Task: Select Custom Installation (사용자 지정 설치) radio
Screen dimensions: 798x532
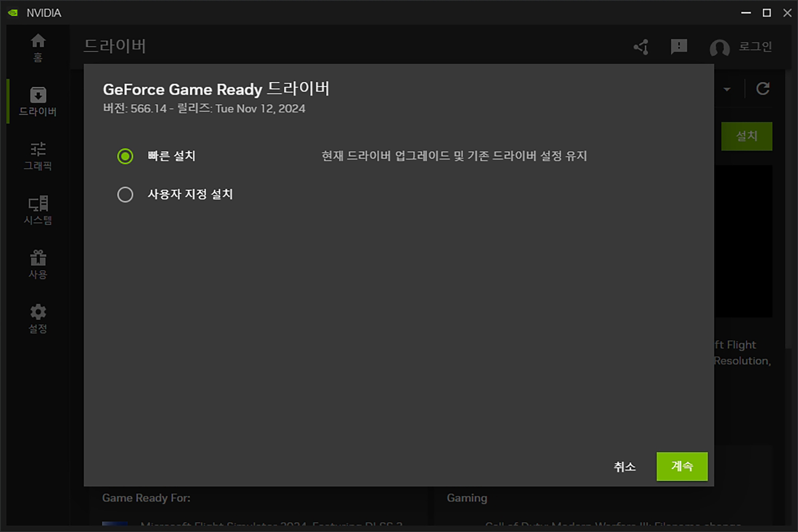Action: point(125,195)
